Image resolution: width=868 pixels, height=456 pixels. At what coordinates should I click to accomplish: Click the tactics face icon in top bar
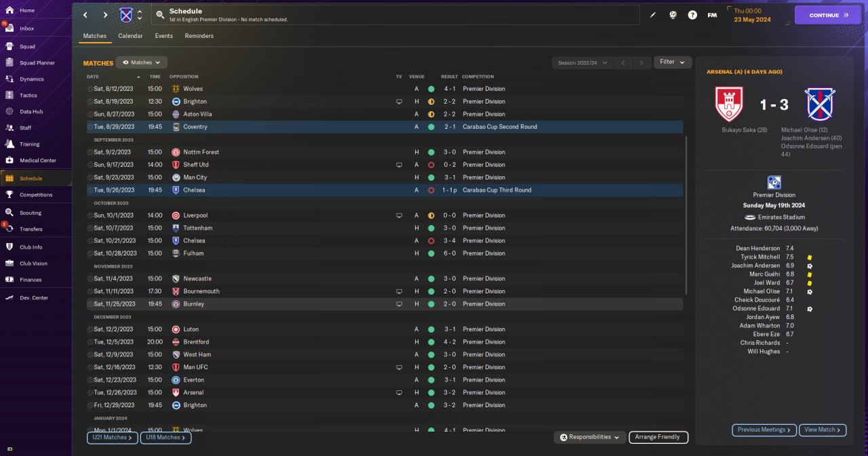coord(673,15)
